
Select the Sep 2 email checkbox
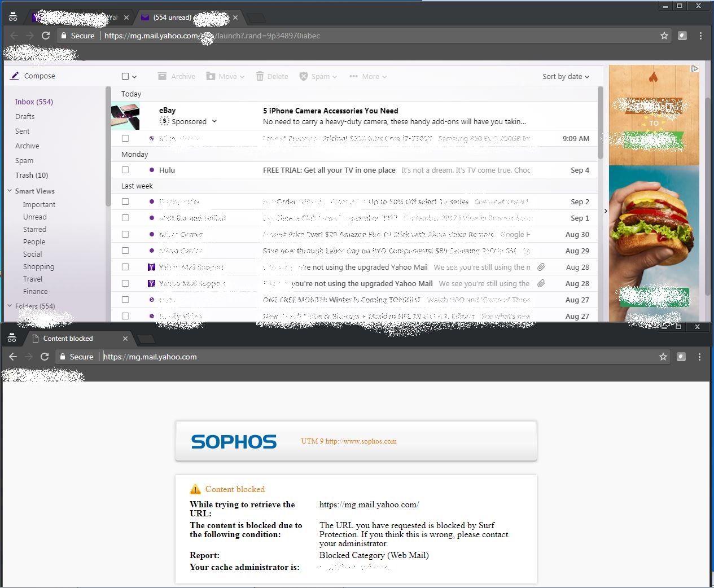[x=125, y=201]
